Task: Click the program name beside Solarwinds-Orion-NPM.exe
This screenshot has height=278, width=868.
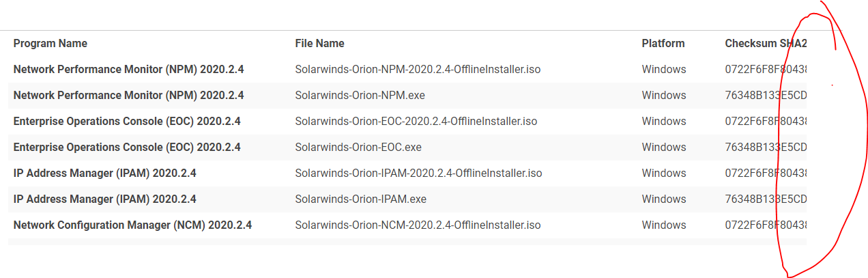Action: (x=128, y=96)
